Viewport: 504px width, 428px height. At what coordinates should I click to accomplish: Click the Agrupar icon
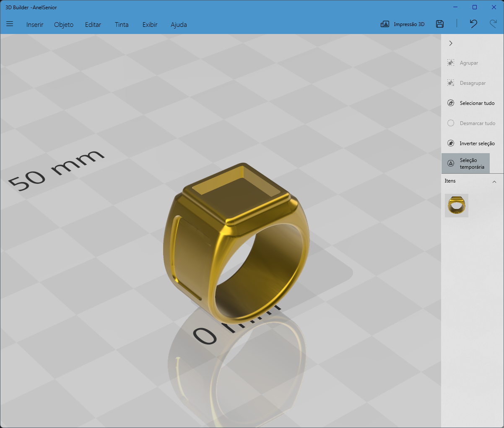coord(451,63)
